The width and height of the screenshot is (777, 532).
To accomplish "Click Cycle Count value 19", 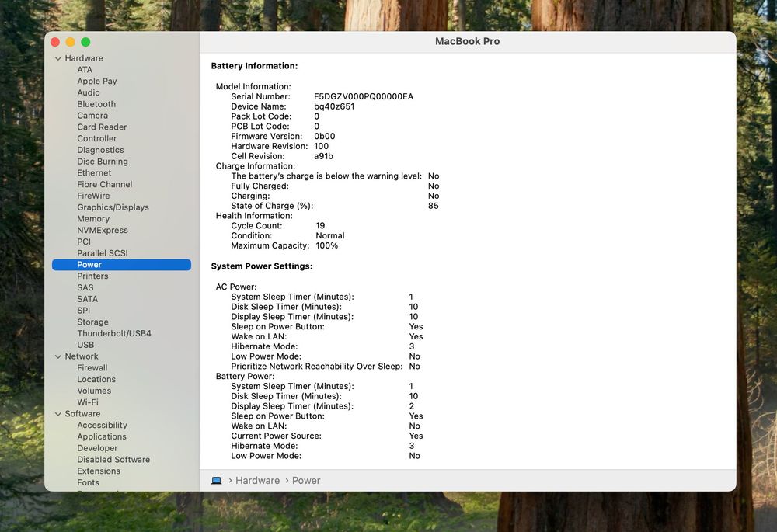I will (320, 225).
